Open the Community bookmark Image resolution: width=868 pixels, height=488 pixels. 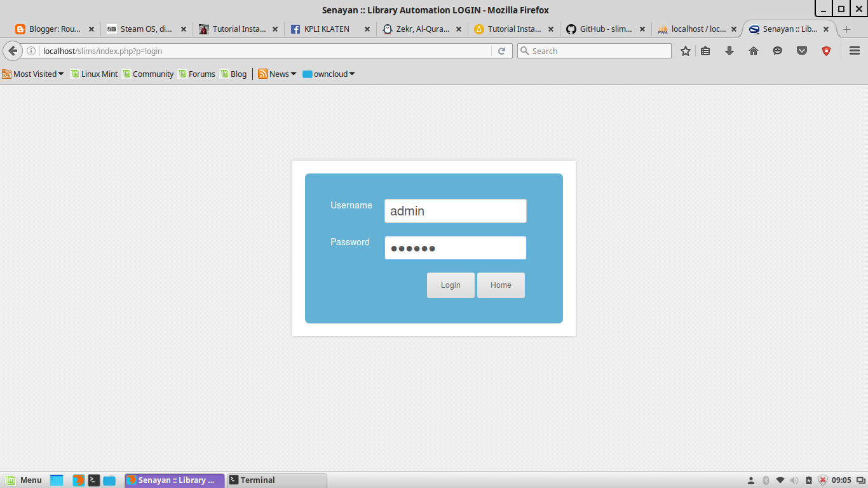click(x=148, y=74)
